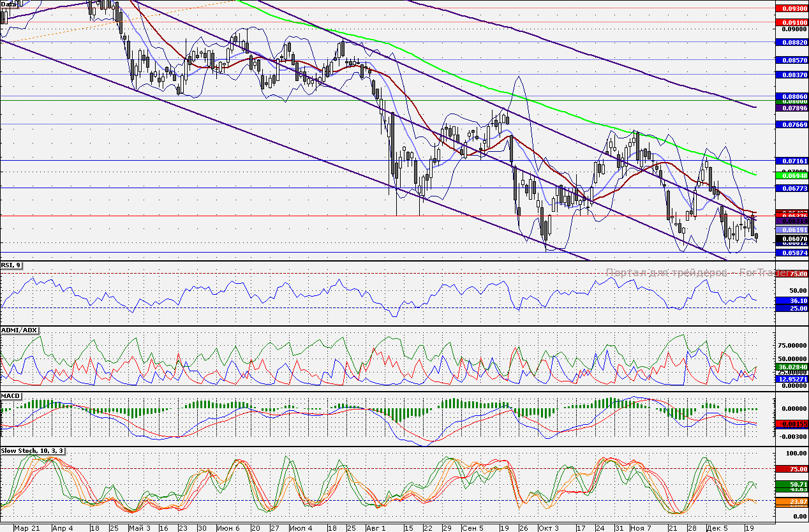Viewport: 809px width, 532px height.
Task: Select the 0.06948 green moving average label
Action: click(x=791, y=175)
